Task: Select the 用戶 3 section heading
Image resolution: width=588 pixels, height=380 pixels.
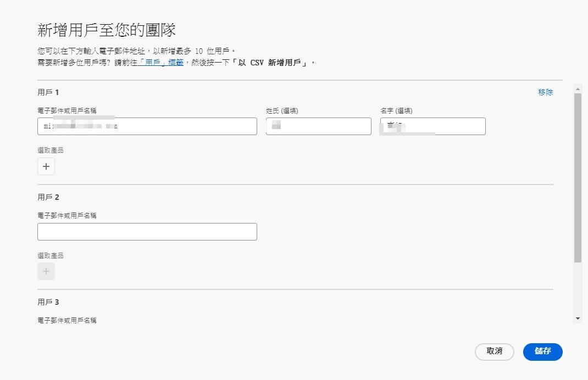Action: 48,302
